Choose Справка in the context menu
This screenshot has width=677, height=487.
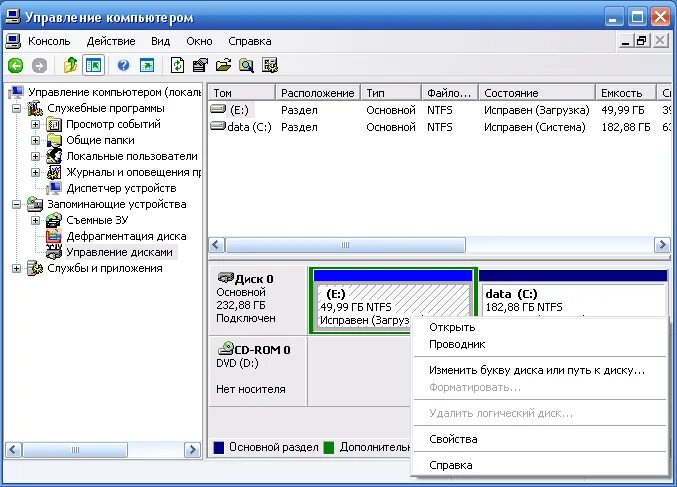[x=540, y=465]
